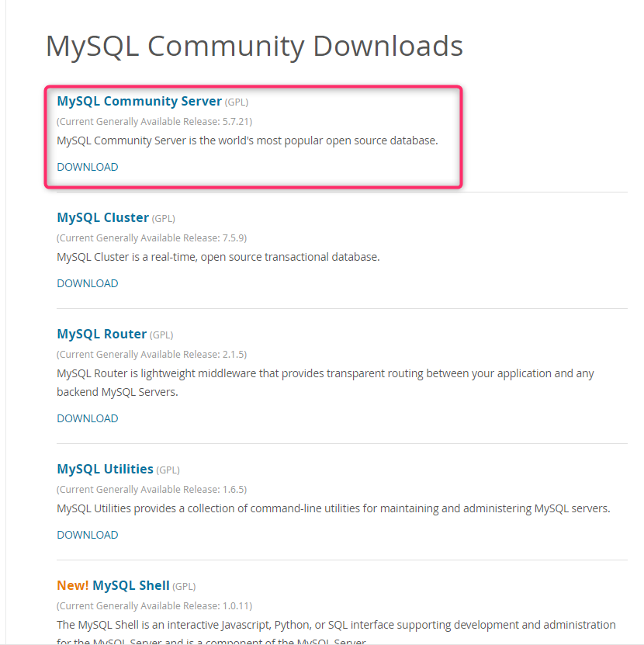Click the "world's most popular" database description
This screenshot has width=644, height=645.
pos(248,140)
